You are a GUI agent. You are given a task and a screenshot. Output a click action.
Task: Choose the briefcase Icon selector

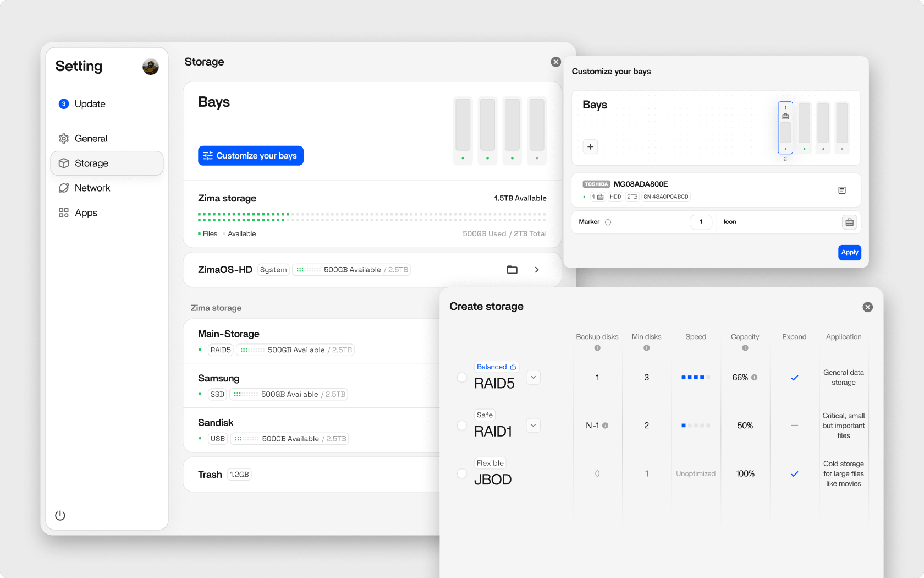point(850,222)
